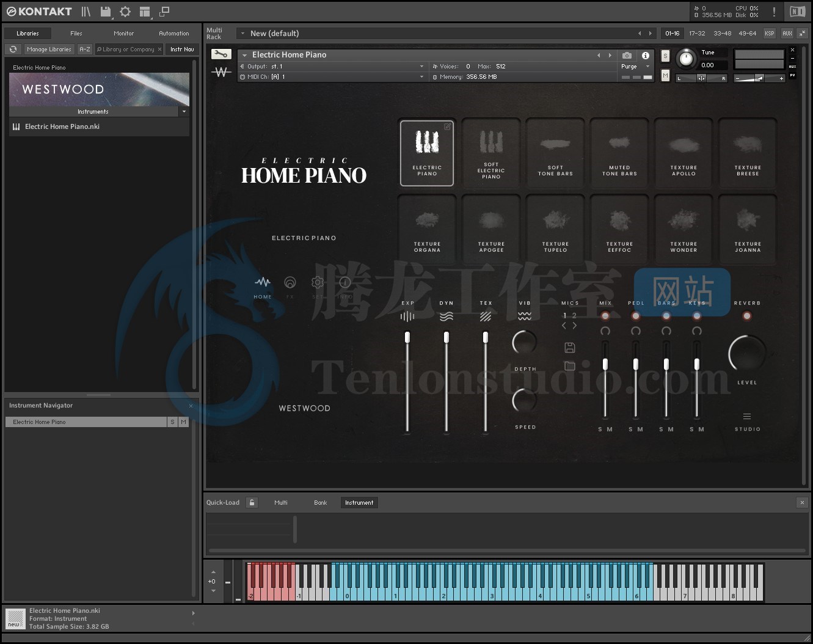The height and width of the screenshot is (644, 813).
Task: Select the Texture Breese tile
Action: click(748, 153)
